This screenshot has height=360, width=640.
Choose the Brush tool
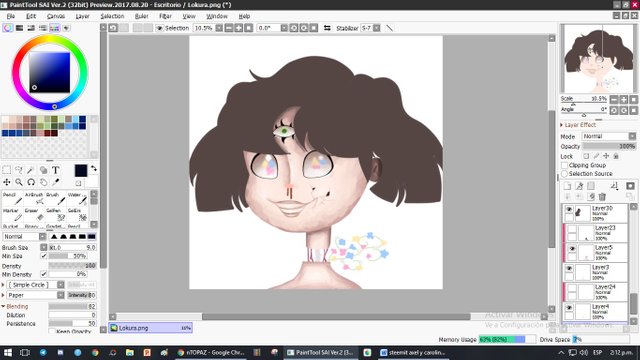tap(56, 199)
